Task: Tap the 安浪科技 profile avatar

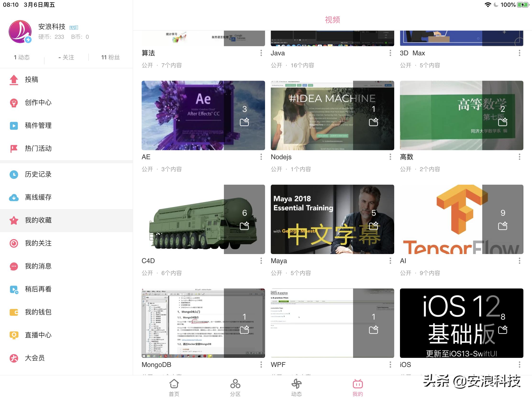Action: (20, 32)
